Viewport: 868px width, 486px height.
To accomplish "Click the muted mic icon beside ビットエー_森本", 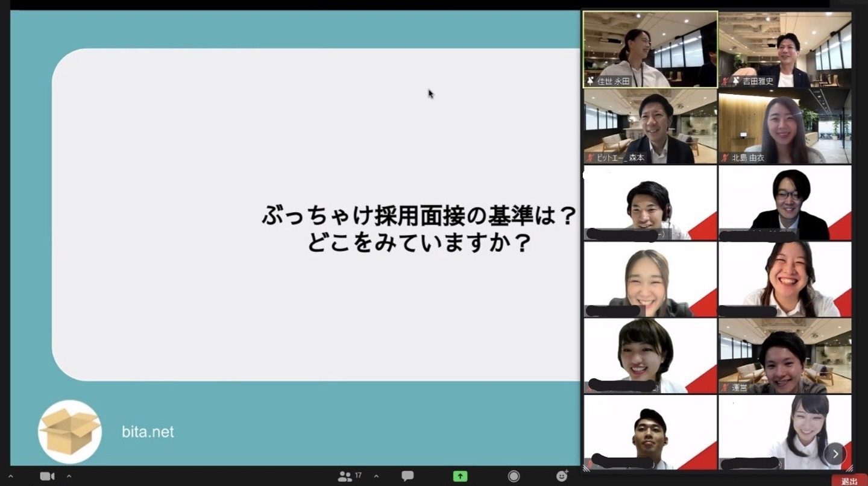I will pos(591,158).
